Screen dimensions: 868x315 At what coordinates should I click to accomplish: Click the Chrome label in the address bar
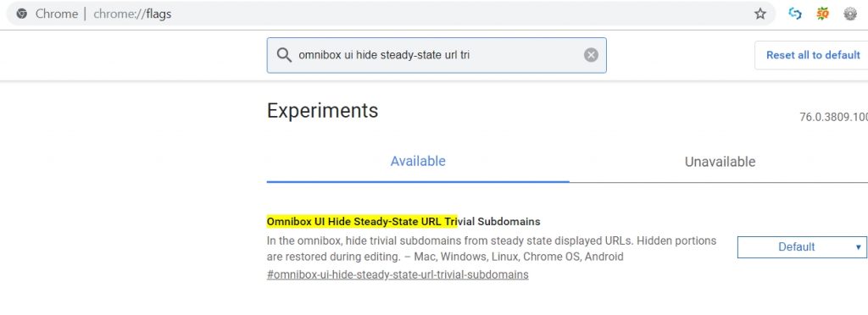point(57,14)
